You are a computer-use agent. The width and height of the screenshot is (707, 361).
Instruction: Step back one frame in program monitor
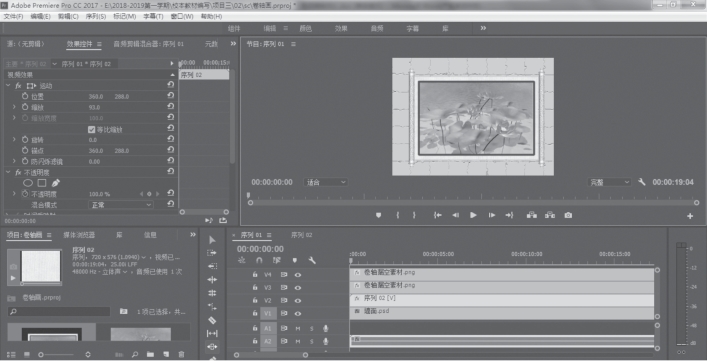(455, 215)
